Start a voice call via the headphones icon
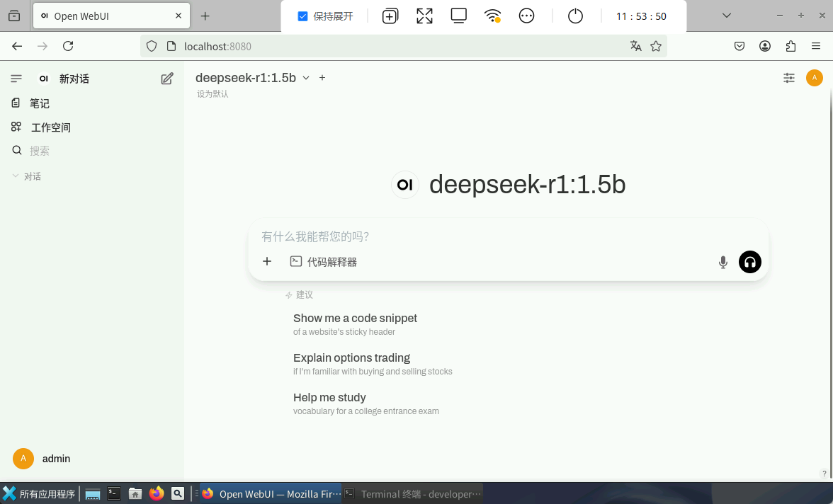 pos(749,261)
